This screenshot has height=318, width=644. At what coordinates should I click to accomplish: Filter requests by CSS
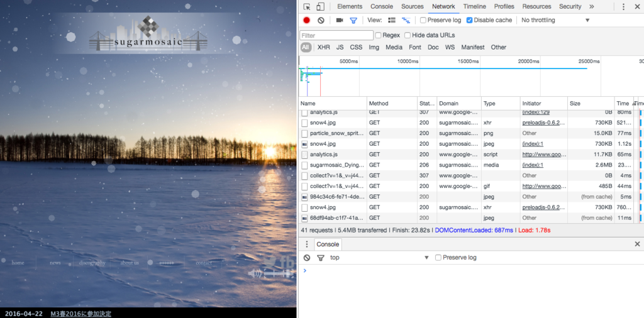pos(356,47)
